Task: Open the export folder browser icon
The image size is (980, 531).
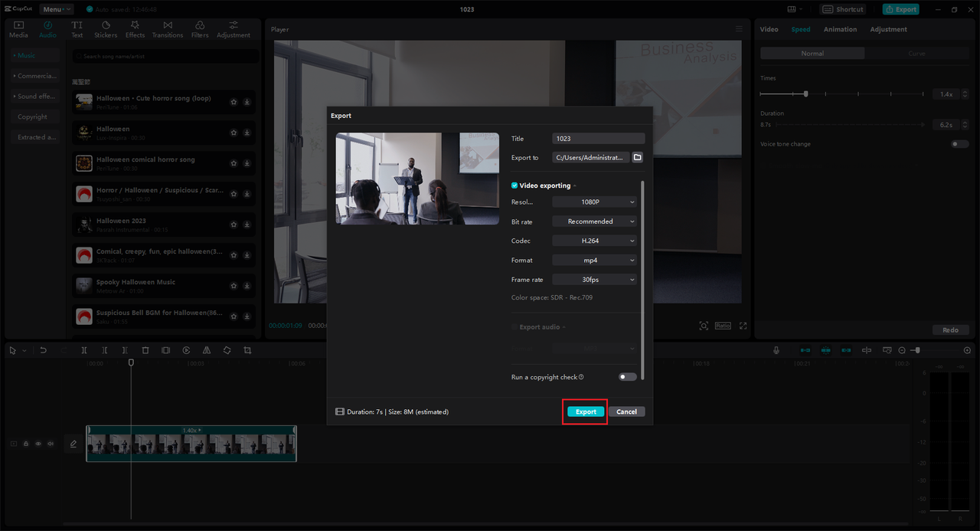Action: 637,157
